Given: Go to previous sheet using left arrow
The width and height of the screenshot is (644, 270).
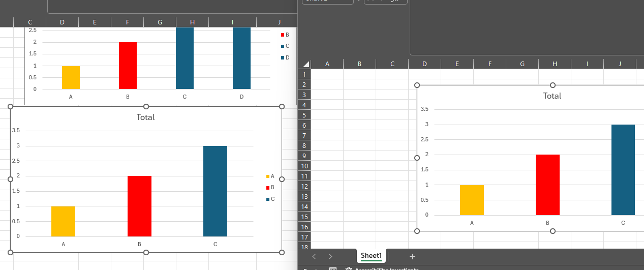Looking at the screenshot, I should point(314,256).
